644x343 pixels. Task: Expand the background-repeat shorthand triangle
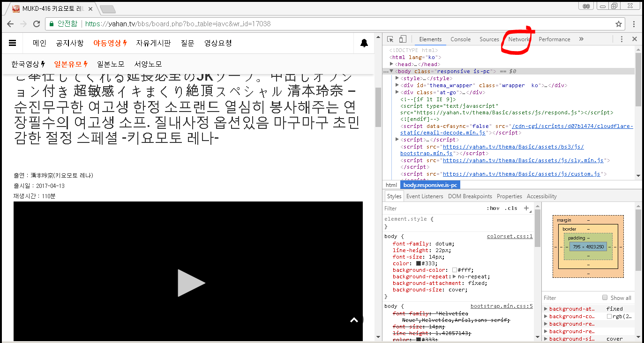click(x=454, y=276)
